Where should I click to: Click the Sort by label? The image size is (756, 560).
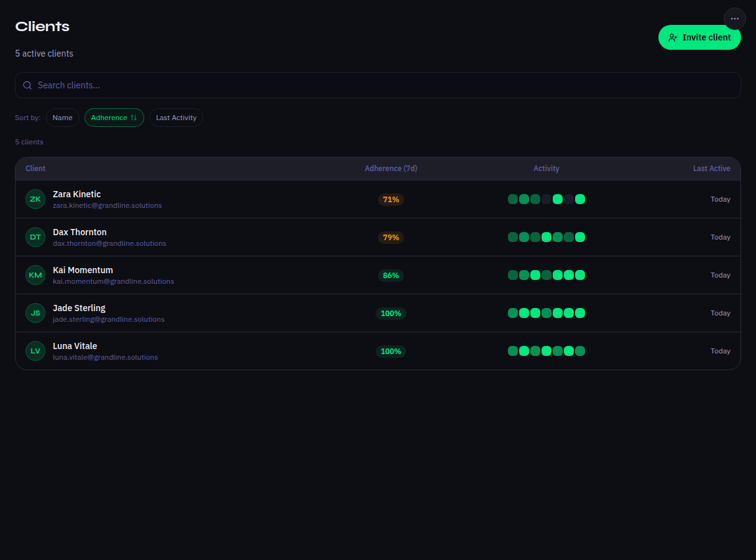[28, 118]
